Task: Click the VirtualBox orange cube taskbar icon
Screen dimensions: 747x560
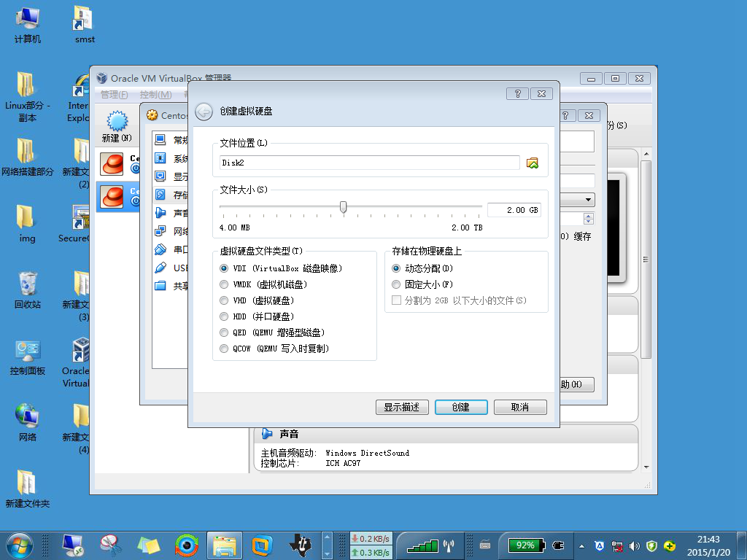Action: pyautogui.click(x=262, y=545)
